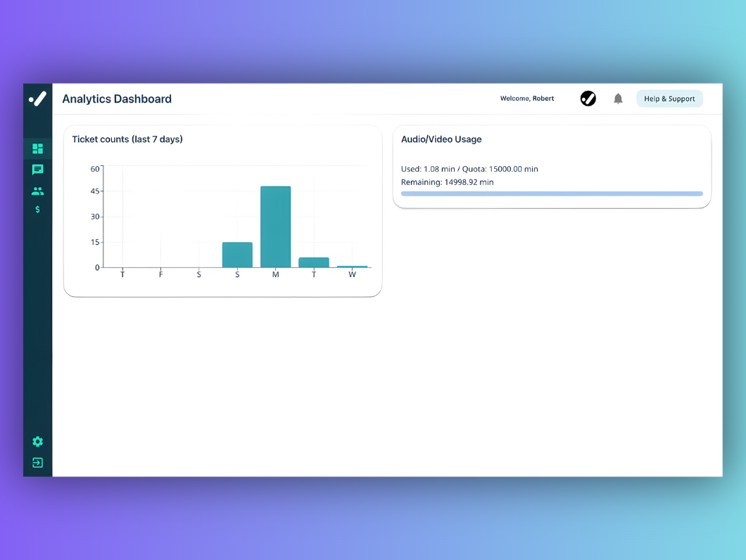Click the Audio/Video usage progress bar

(x=552, y=193)
